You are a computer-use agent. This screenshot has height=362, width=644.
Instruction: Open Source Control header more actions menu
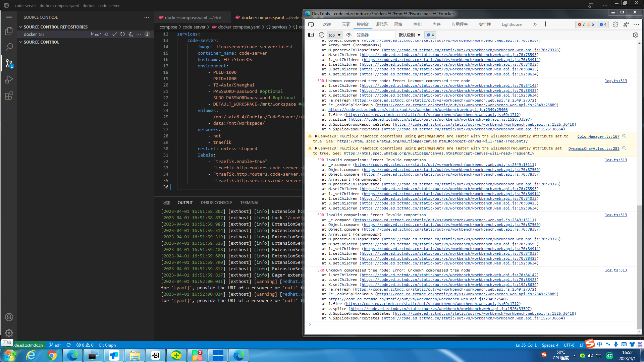(147, 17)
